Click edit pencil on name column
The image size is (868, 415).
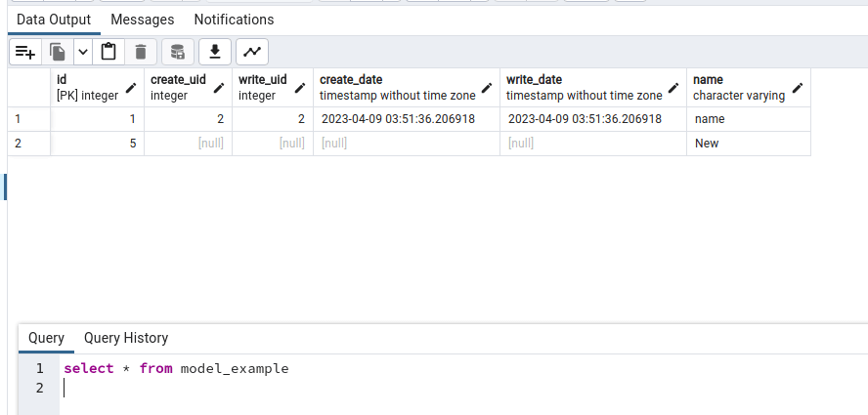pyautogui.click(x=798, y=88)
